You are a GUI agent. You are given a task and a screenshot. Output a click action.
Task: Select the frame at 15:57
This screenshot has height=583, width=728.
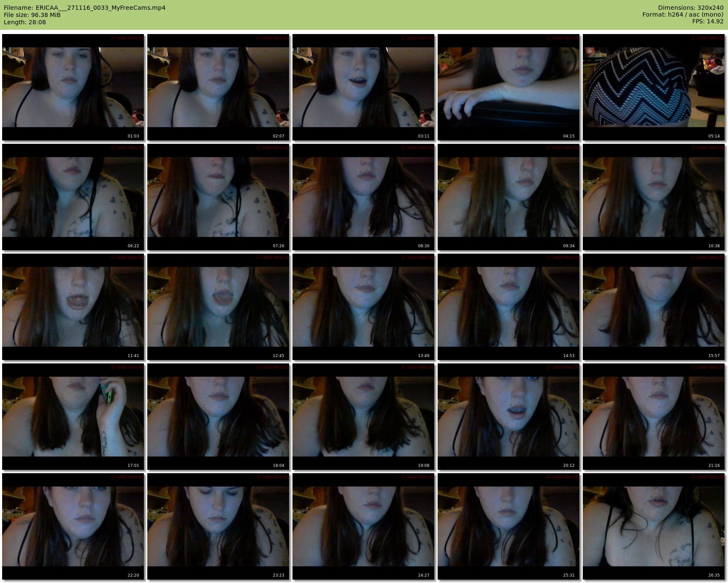click(653, 307)
